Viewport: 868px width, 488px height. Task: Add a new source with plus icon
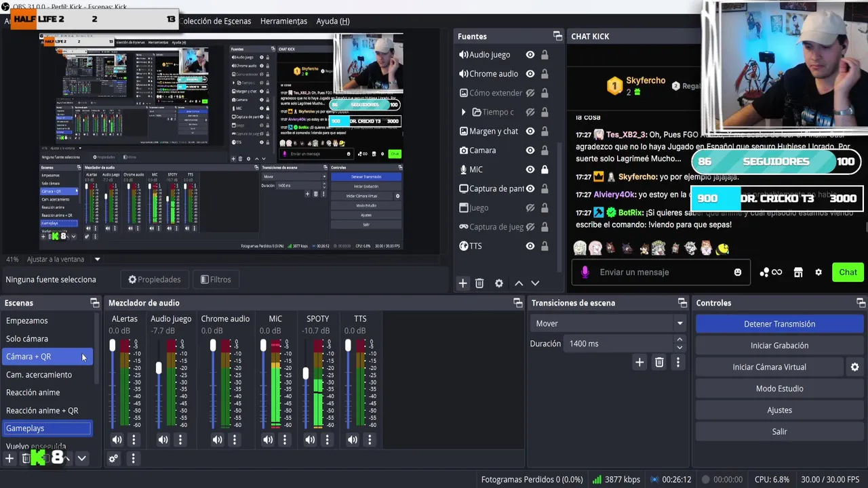pos(463,283)
